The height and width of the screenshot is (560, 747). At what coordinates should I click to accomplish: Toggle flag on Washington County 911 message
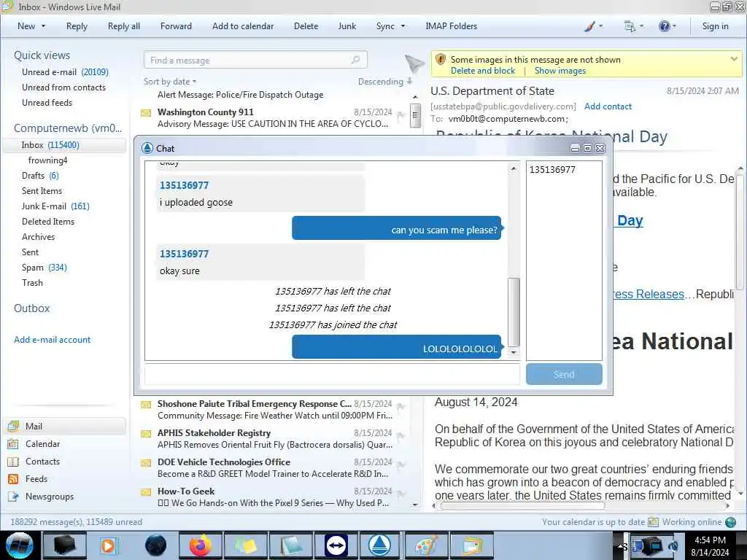click(400, 114)
